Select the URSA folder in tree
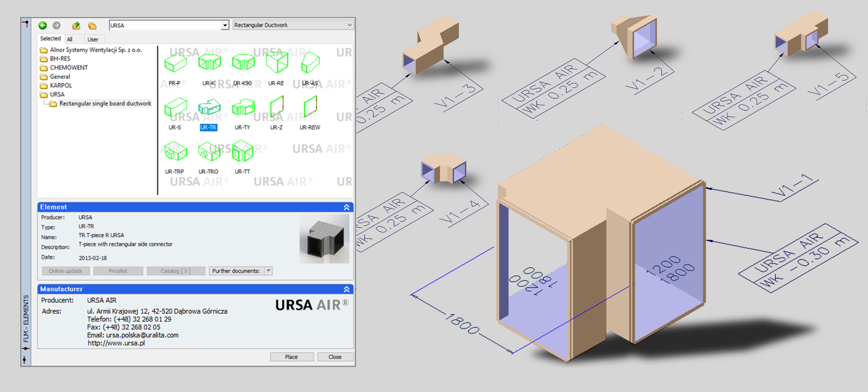The width and height of the screenshot is (868, 392). pyautogui.click(x=52, y=95)
